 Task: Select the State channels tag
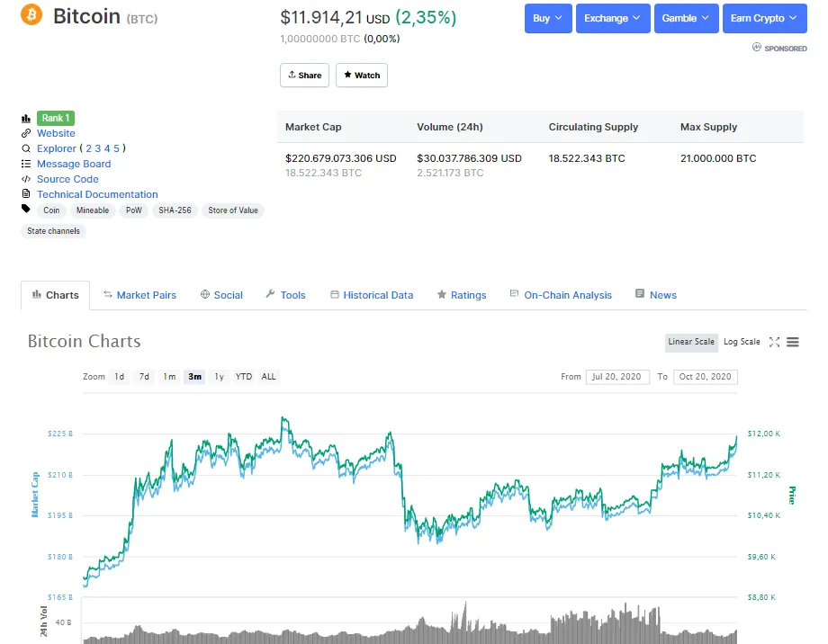53,230
